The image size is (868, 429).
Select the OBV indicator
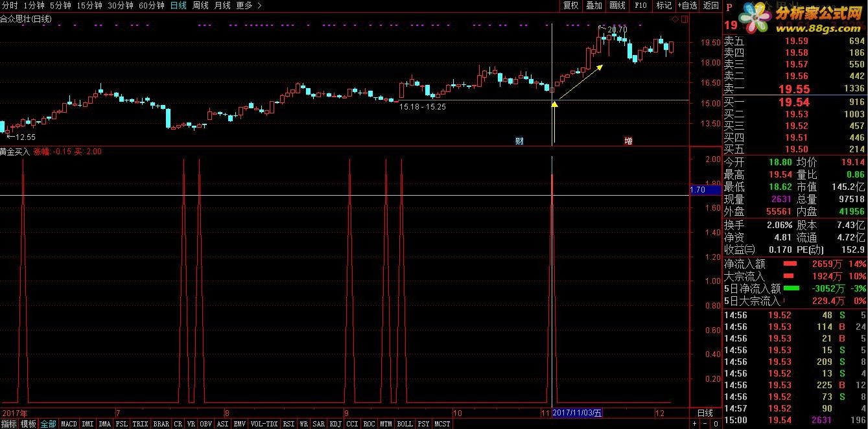pos(205,424)
